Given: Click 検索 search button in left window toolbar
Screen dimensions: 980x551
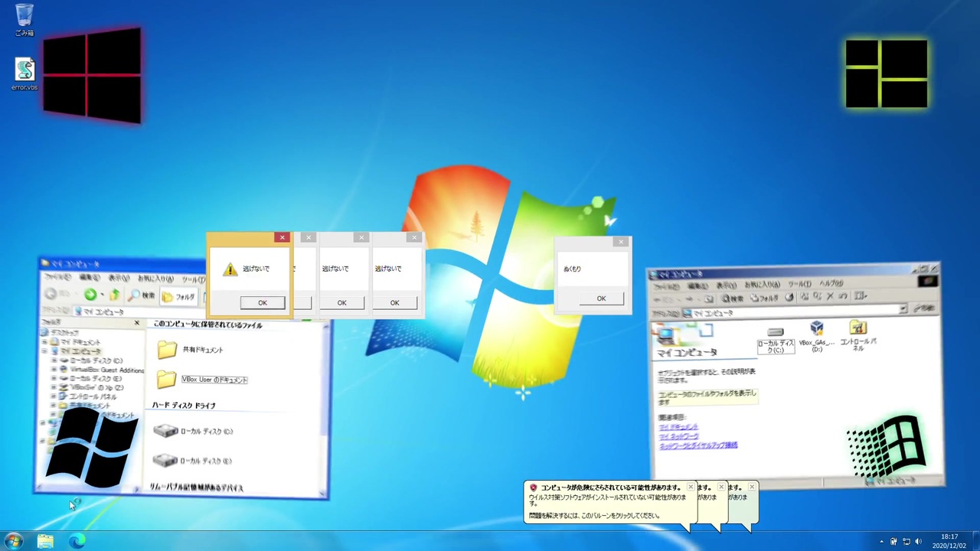Looking at the screenshot, I should pos(142,296).
